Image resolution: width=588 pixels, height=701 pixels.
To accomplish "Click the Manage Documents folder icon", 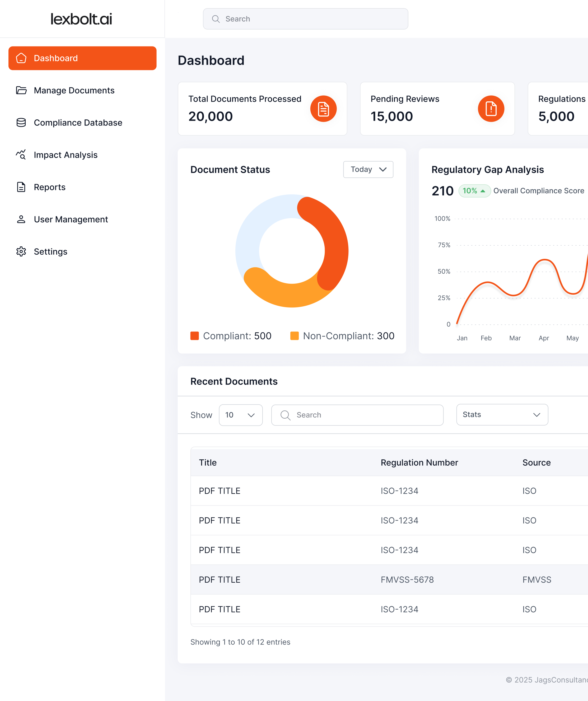I will [21, 90].
